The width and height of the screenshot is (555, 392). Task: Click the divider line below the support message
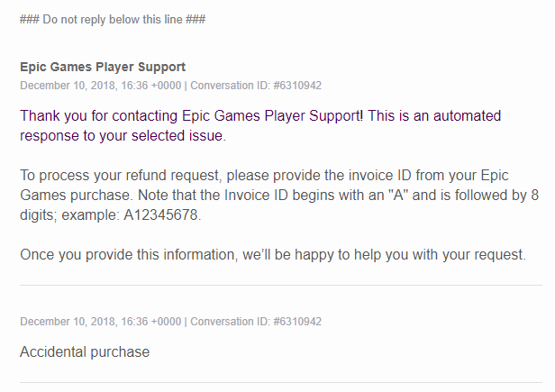click(x=281, y=286)
